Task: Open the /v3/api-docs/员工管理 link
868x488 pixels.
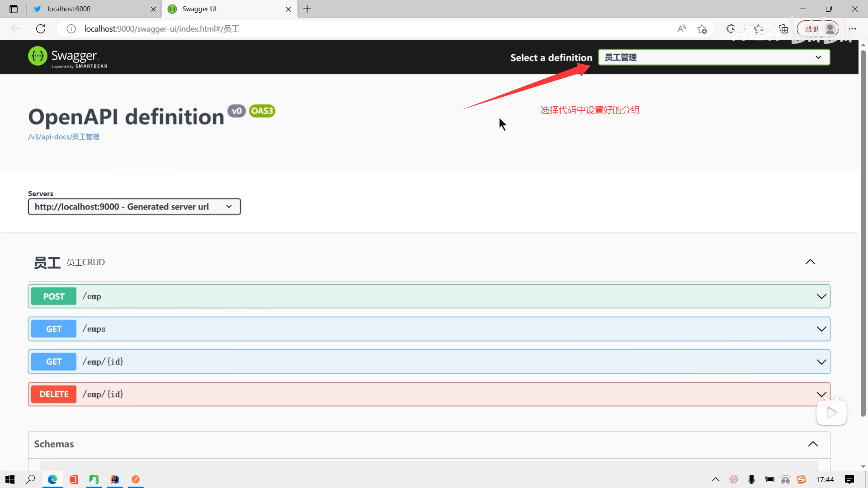Action: coord(64,137)
